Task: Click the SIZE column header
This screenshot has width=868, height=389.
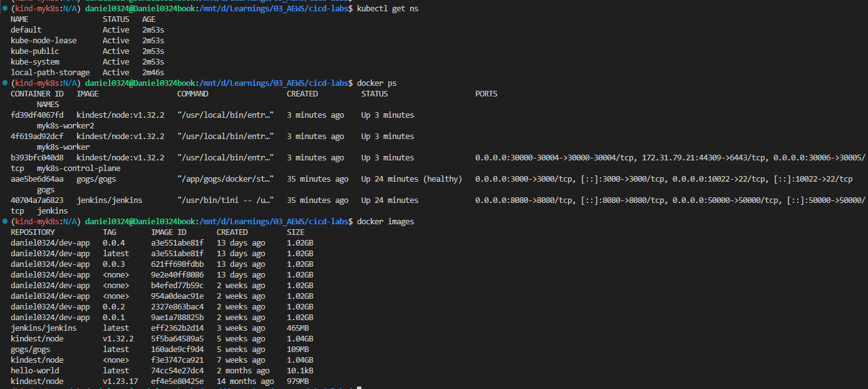Action: click(x=296, y=232)
